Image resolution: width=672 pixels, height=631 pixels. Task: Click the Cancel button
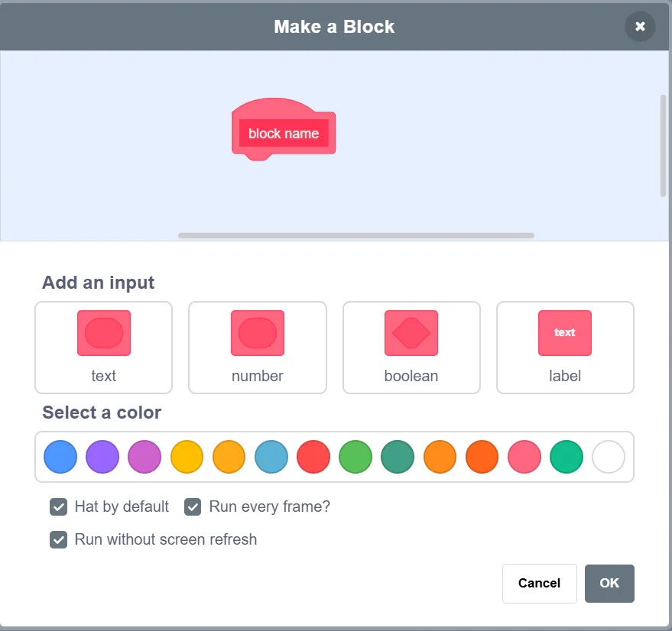coord(539,584)
